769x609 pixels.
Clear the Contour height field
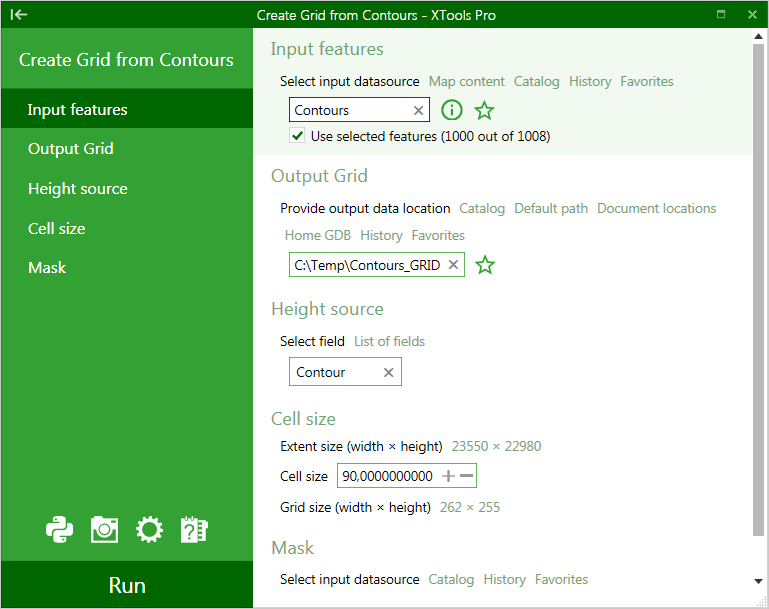click(388, 373)
